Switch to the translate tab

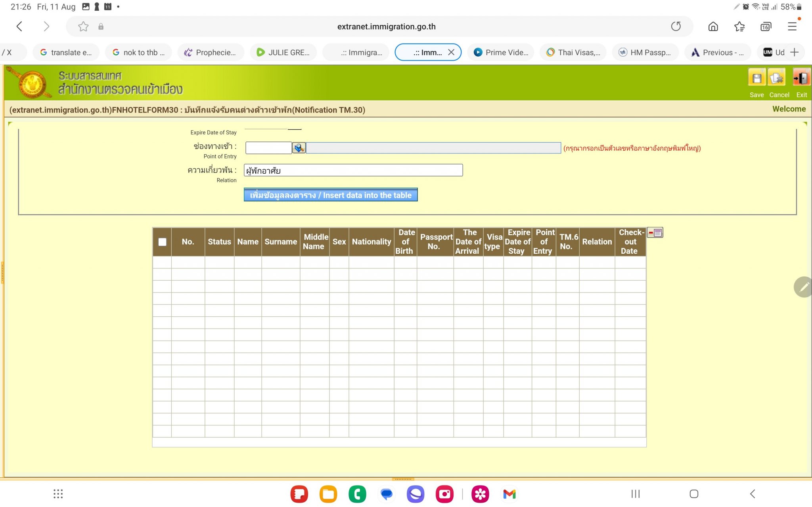click(66, 52)
